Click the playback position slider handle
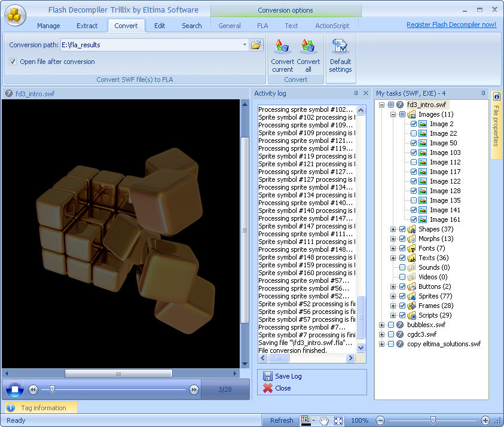Viewport: 504px width, 427px height. click(x=52, y=389)
